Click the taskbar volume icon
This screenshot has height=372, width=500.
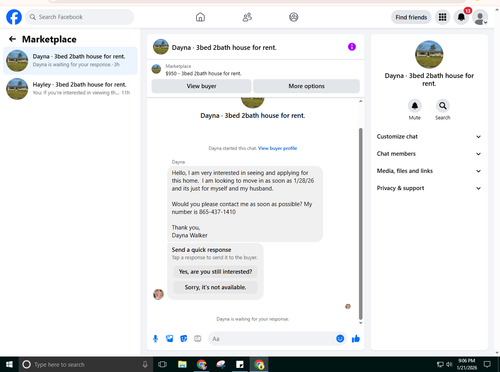click(449, 364)
